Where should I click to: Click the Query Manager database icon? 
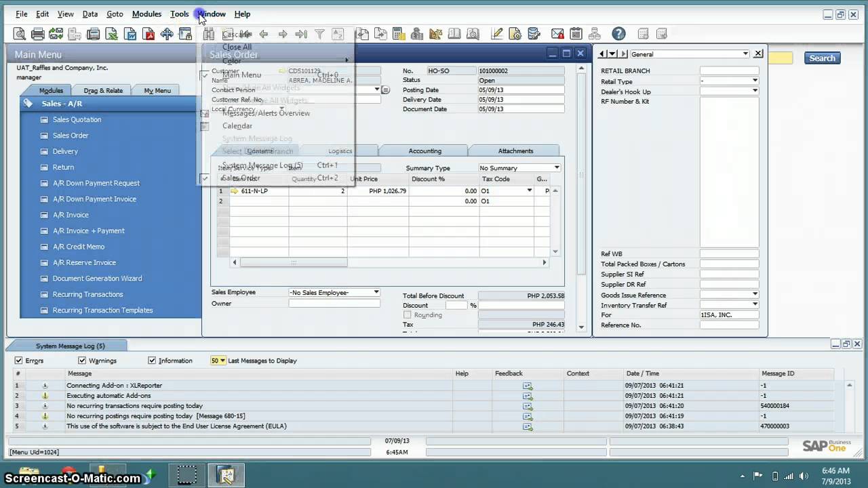tap(534, 34)
